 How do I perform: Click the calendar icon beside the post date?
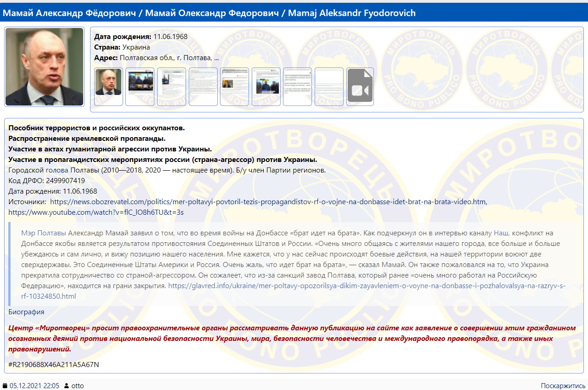5,386
